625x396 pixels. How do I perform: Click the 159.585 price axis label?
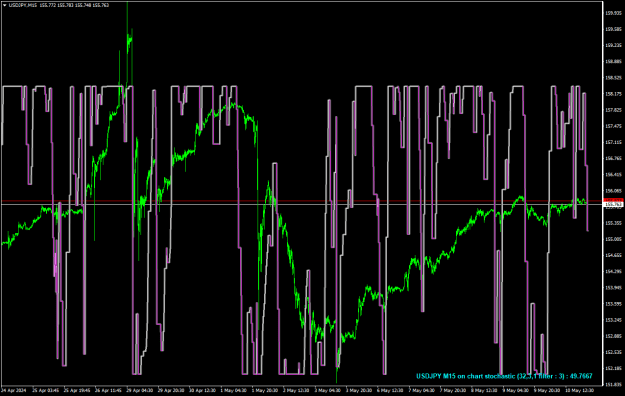tap(613, 29)
